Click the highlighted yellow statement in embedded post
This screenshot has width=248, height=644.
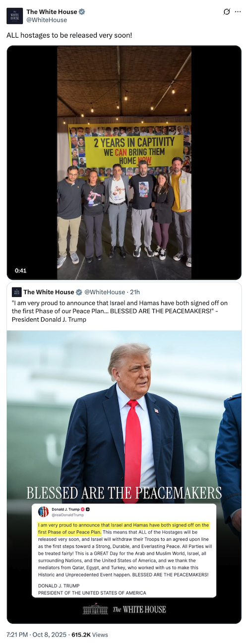click(x=124, y=528)
